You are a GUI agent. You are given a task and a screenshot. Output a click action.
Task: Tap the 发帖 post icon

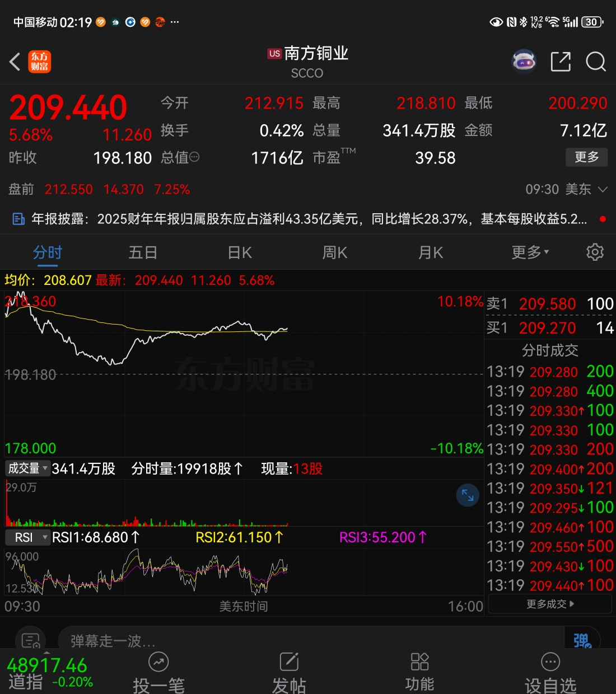pos(289,662)
